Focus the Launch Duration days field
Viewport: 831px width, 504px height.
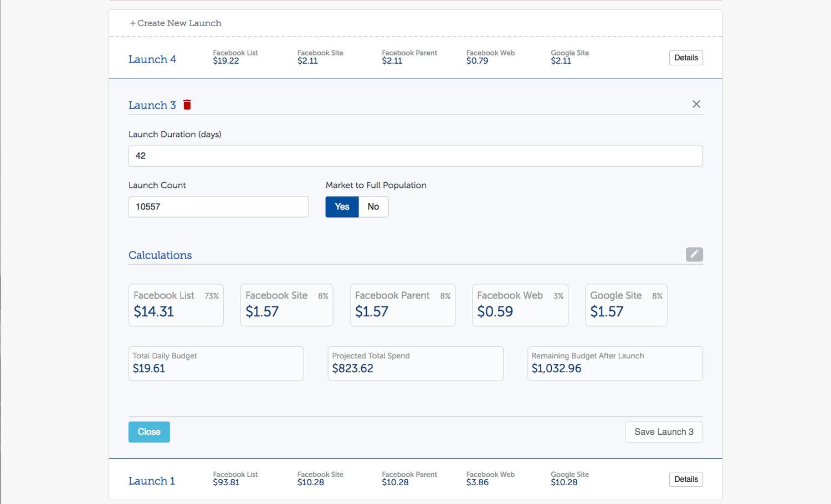pyautogui.click(x=415, y=156)
